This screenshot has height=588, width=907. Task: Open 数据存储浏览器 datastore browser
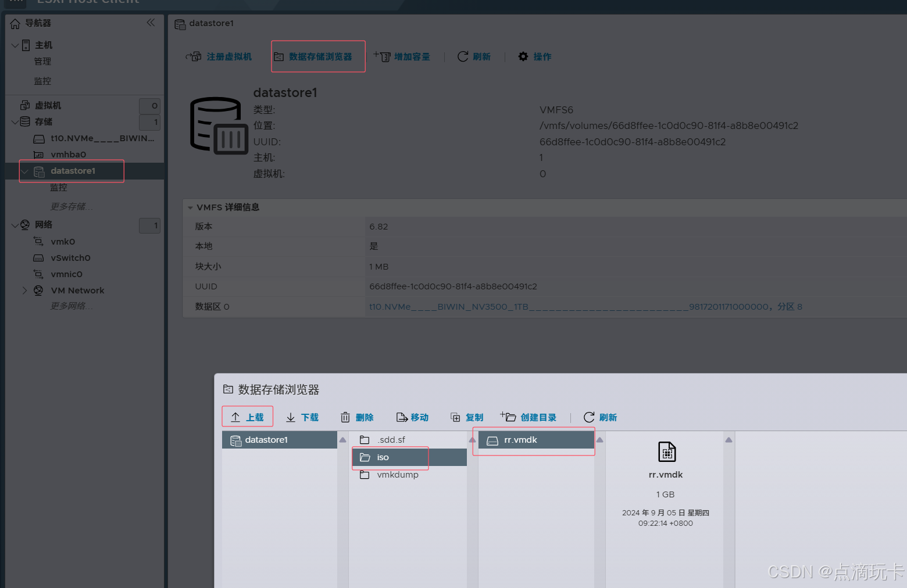pyautogui.click(x=313, y=56)
